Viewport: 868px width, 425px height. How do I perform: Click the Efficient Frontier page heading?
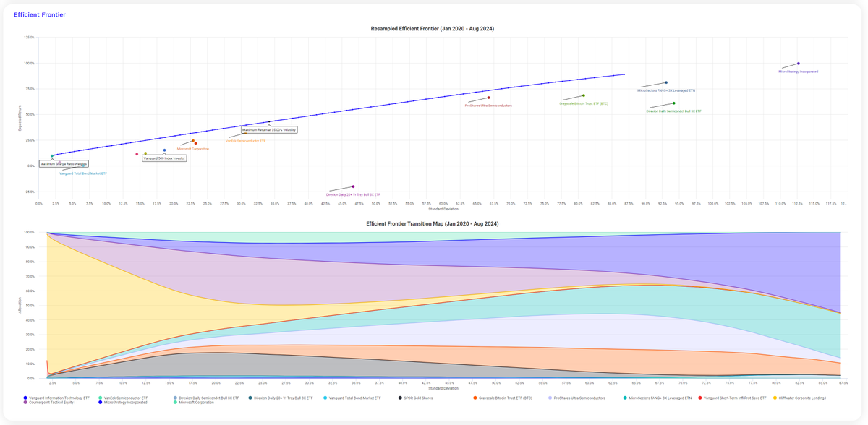(38, 14)
